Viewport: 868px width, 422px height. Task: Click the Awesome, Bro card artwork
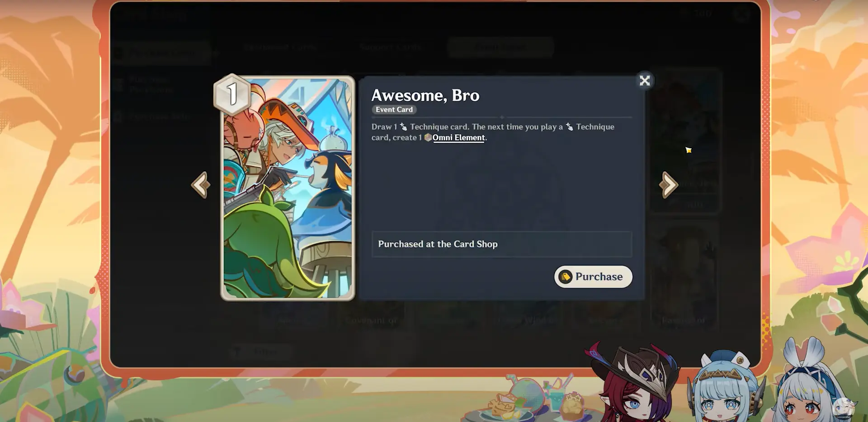[x=288, y=188]
